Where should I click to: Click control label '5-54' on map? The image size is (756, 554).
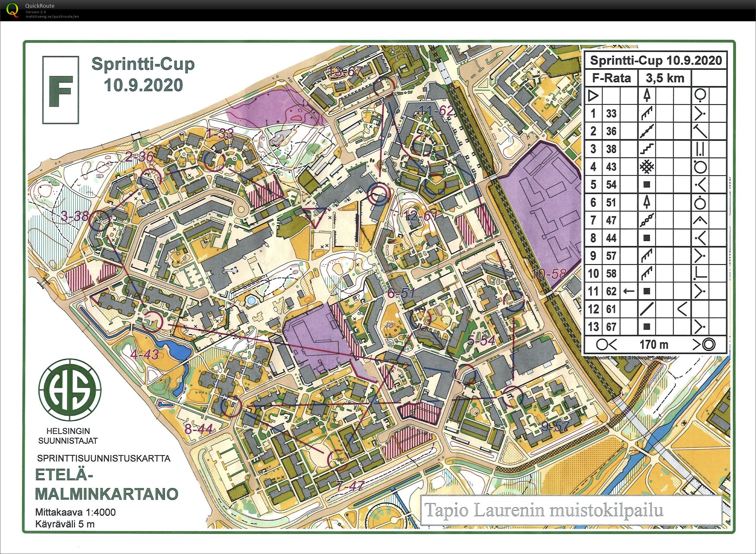coord(481,341)
